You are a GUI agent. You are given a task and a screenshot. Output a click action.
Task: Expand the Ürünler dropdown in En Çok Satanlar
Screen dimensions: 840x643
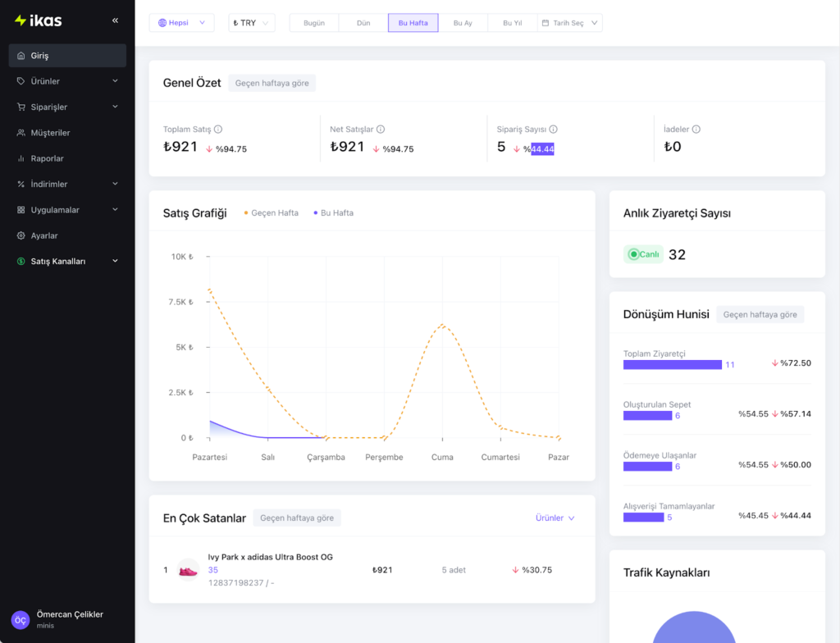tap(555, 518)
